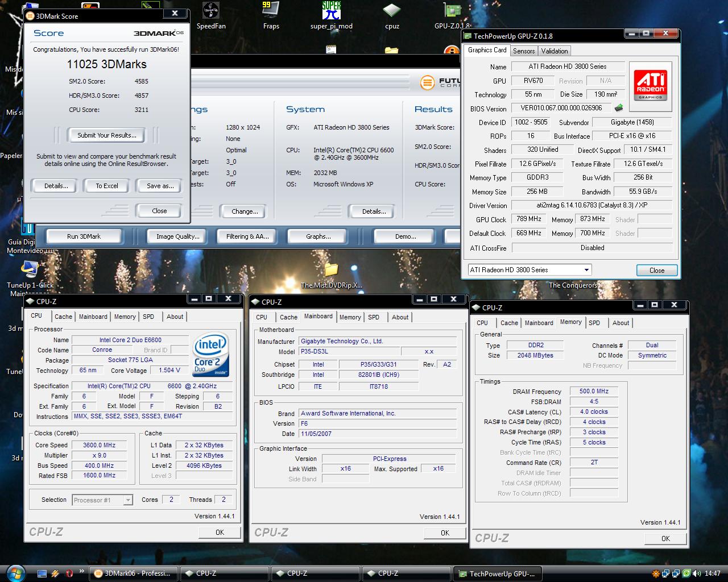
Task: Click the Image Quality button
Action: (177, 236)
